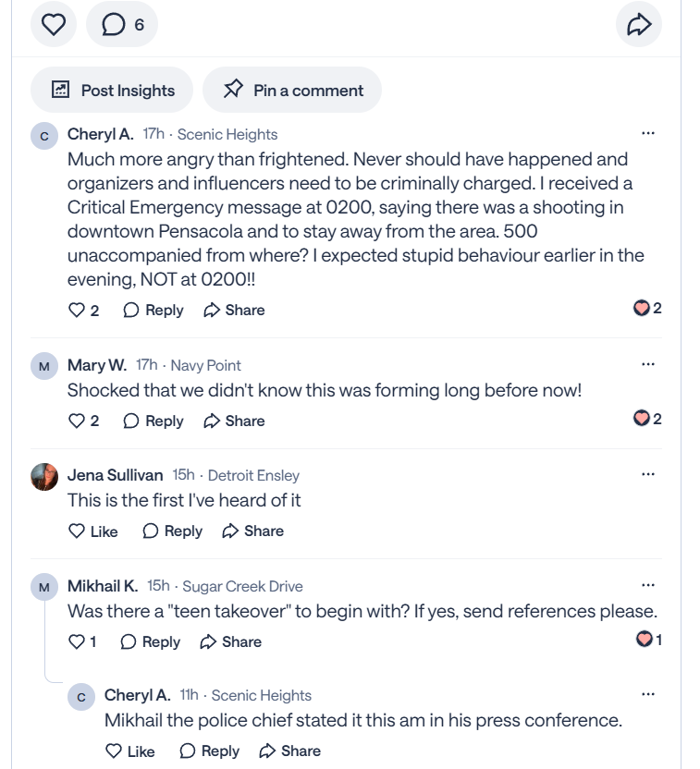Toggle like on Mary W.'s comment

click(83, 421)
